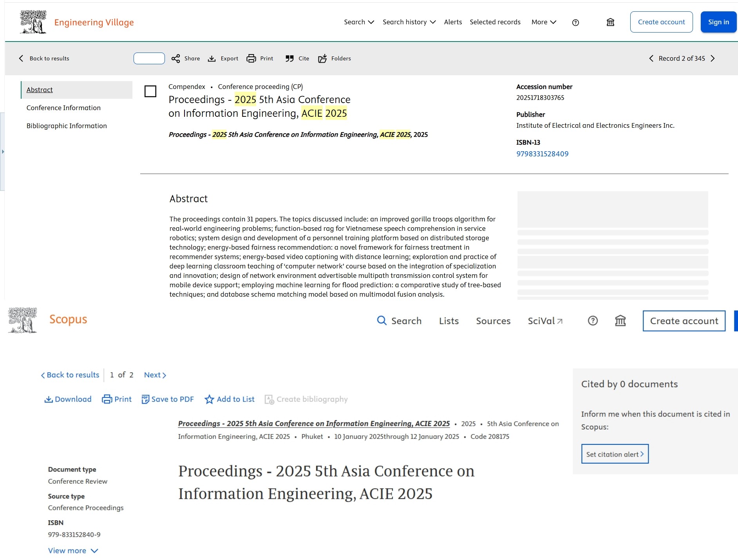
Task: Open Alerts menu item
Action: pyautogui.click(x=453, y=22)
